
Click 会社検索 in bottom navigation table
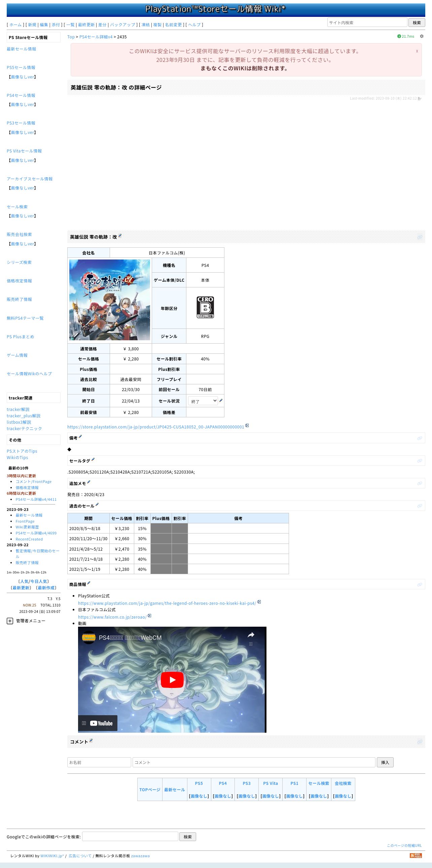[343, 783]
